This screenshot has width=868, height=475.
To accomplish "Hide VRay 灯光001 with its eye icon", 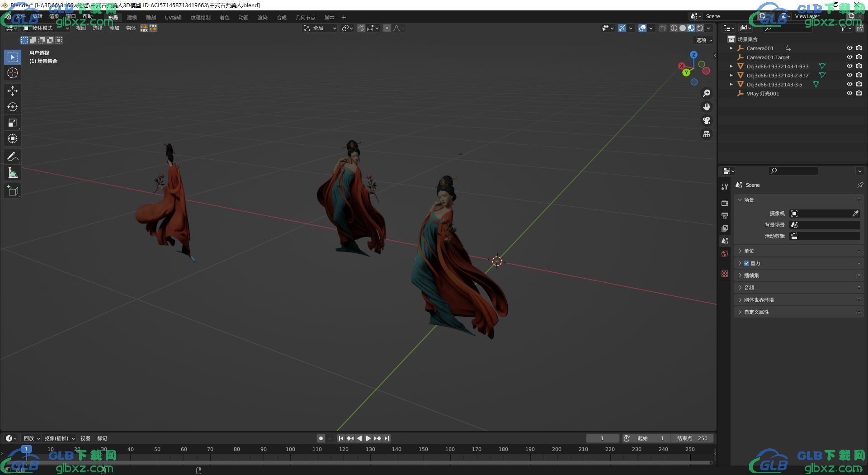I will [849, 93].
